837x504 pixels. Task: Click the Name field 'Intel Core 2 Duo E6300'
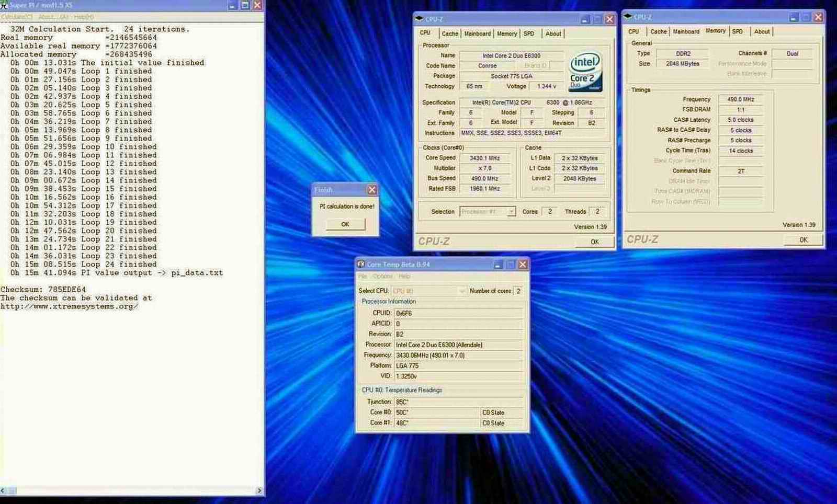512,55
